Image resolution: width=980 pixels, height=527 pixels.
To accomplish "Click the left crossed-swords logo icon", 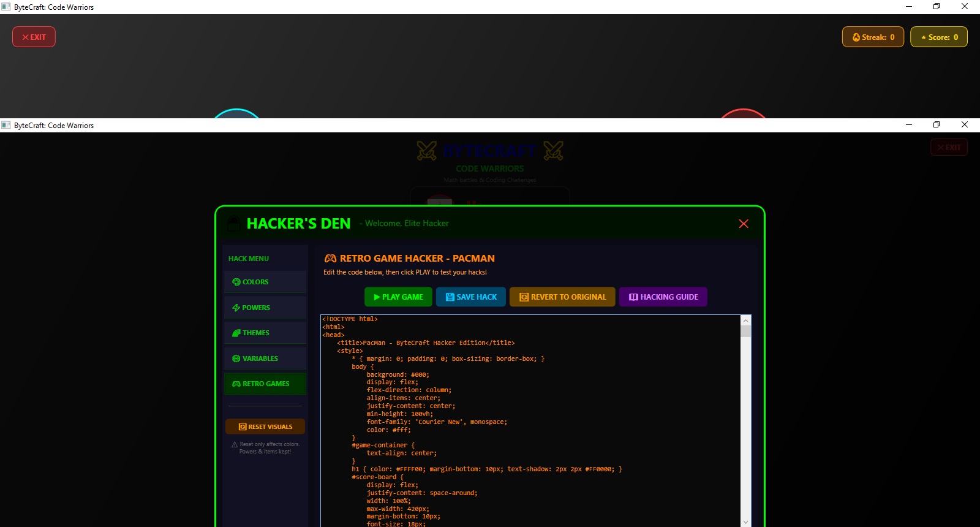I will [x=427, y=151].
